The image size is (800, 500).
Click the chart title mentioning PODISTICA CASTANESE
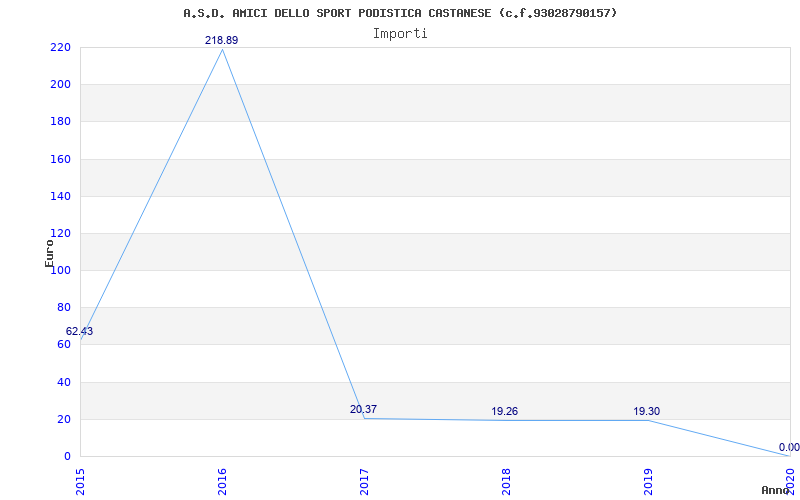pyautogui.click(x=400, y=13)
